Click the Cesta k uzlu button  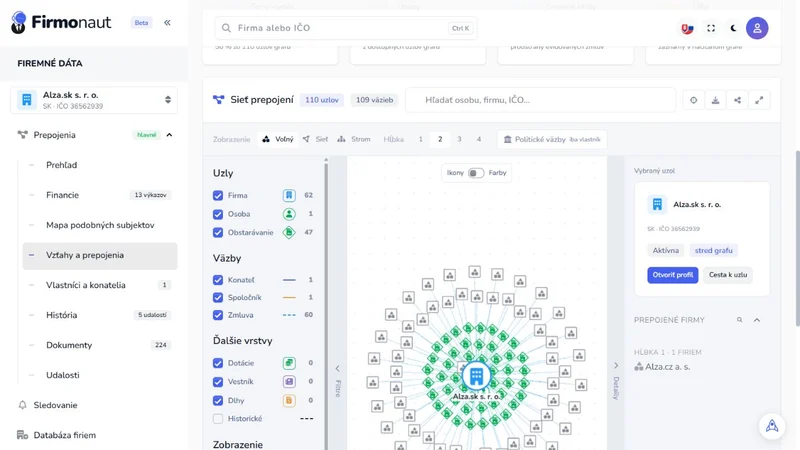click(728, 275)
